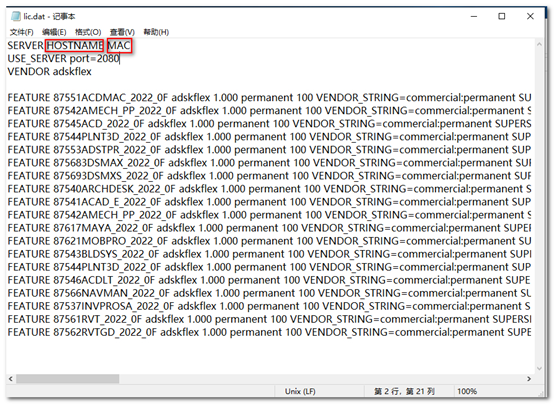Place cursor after port=2080 text

(x=120, y=58)
